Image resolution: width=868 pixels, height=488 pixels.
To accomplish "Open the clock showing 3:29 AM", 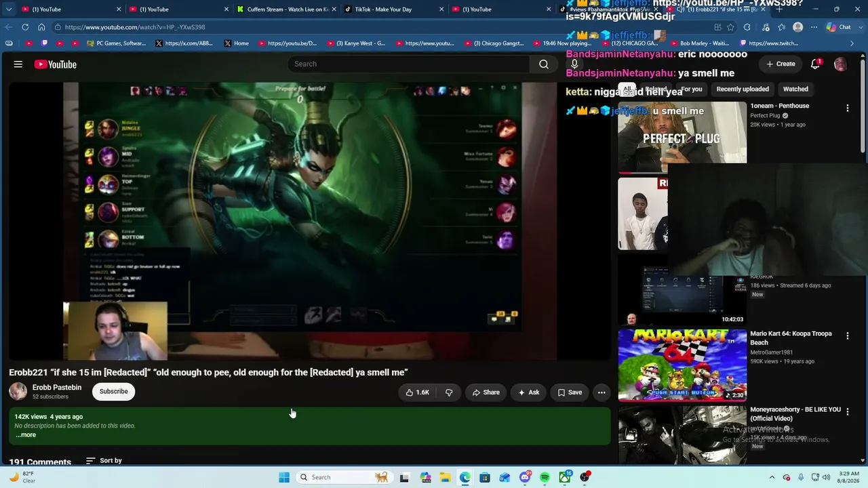I will point(850,477).
